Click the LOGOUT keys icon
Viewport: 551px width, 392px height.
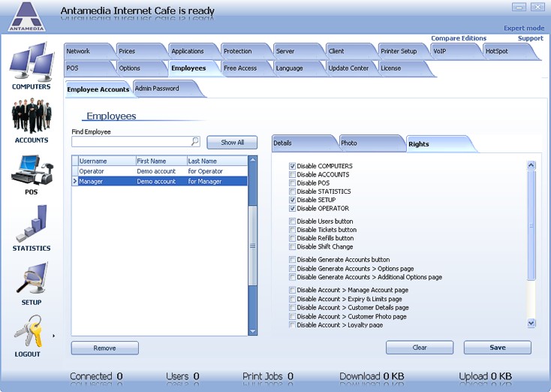[x=28, y=330]
